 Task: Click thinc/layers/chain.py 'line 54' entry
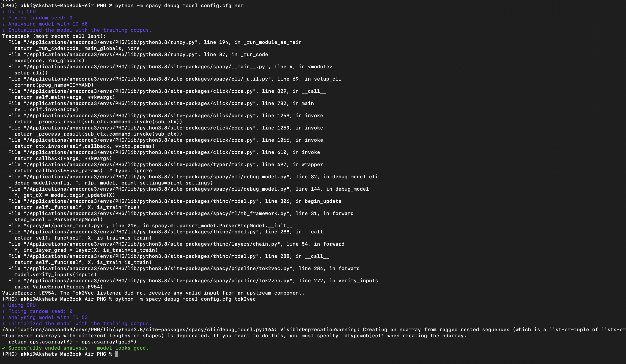[x=176, y=244]
